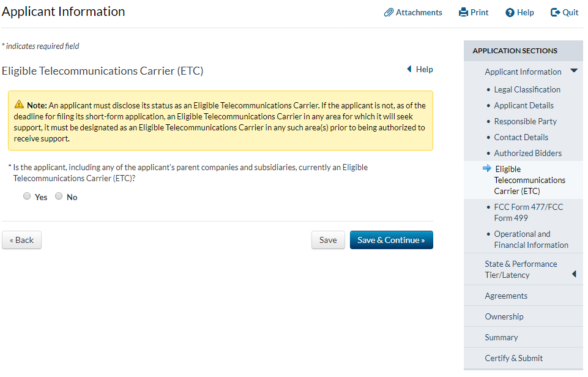Expand the State & Performance Tier/Latency arrow
This screenshot has width=588, height=377.
coord(574,274)
